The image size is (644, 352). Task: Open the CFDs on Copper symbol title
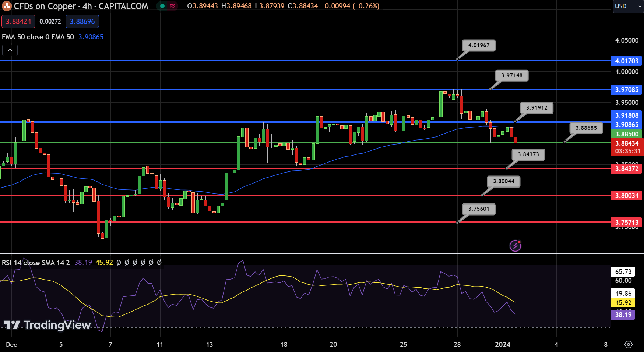pos(81,6)
